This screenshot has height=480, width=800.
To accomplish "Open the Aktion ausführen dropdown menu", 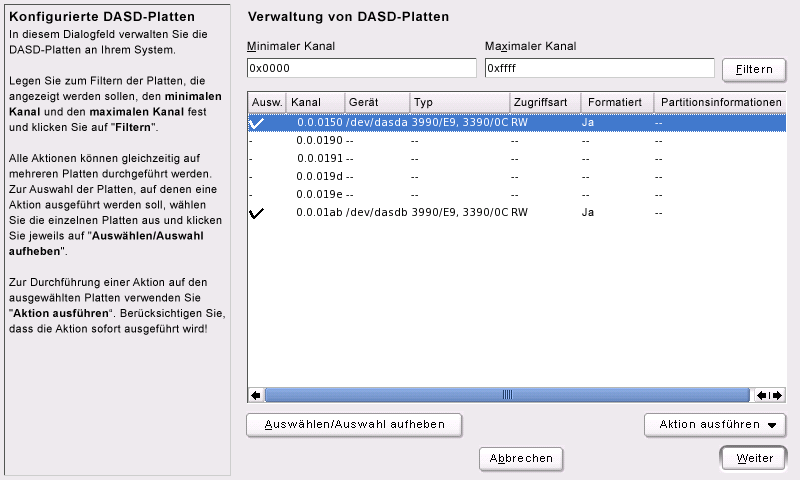I will (716, 425).
